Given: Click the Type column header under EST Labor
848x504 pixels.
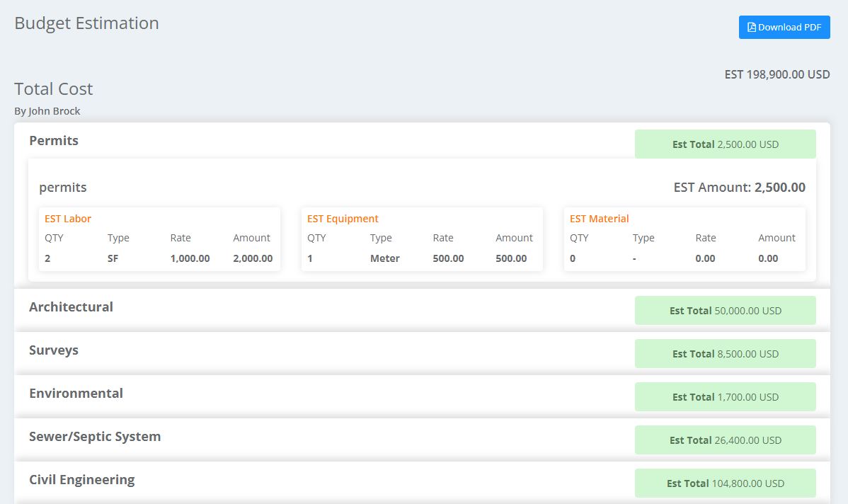Looking at the screenshot, I should point(118,238).
